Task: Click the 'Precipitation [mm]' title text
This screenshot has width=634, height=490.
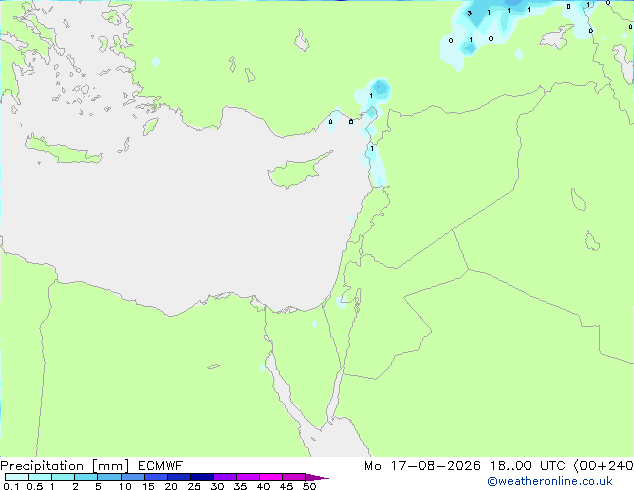Action: coord(65,466)
